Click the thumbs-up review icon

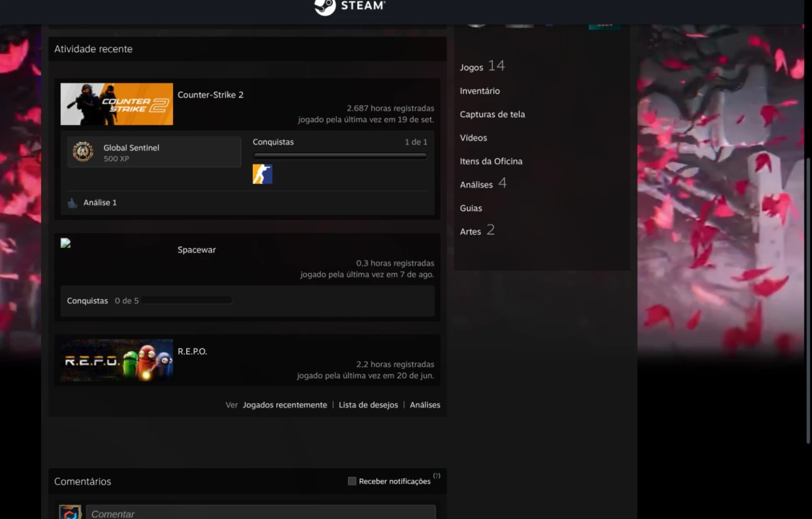(x=72, y=203)
